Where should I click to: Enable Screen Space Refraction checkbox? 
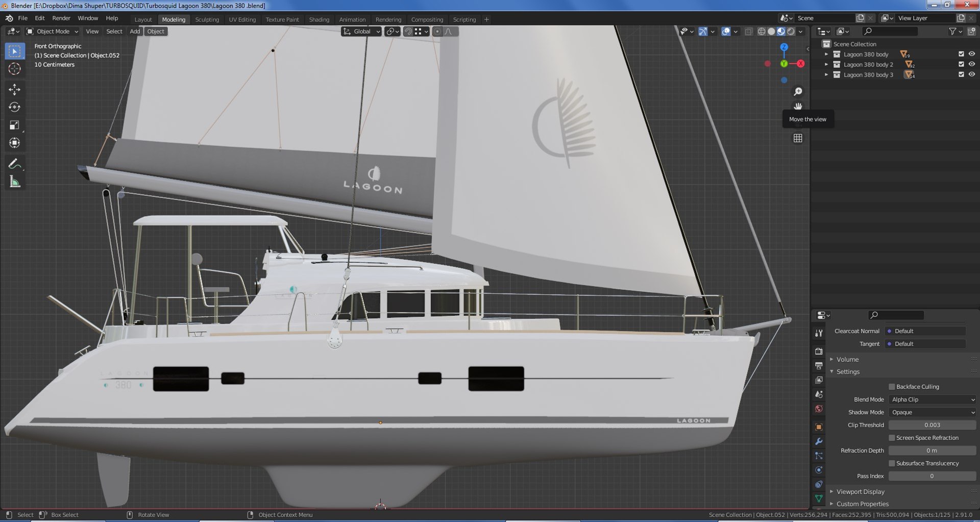[892, 438]
